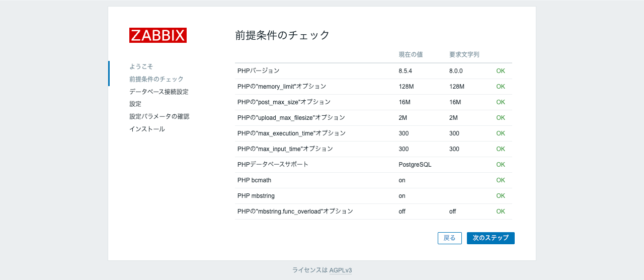
Task: Click the 戻る button
Action: (x=450, y=238)
